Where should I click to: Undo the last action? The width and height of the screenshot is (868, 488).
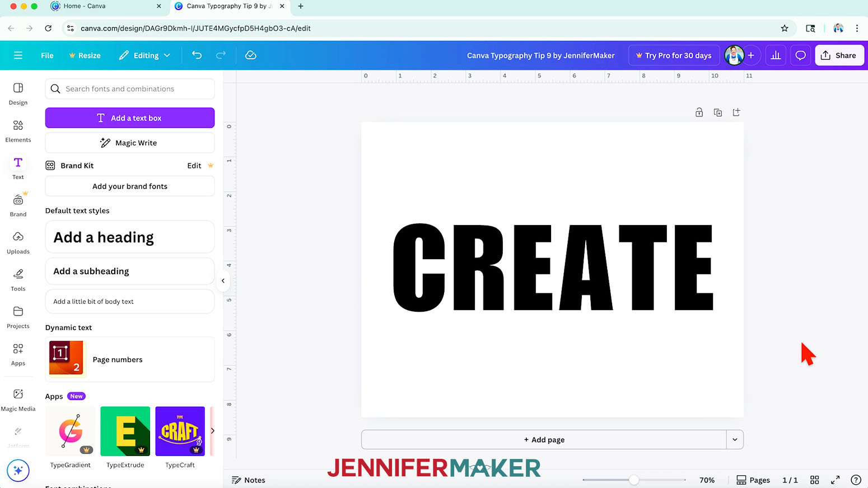coord(197,55)
